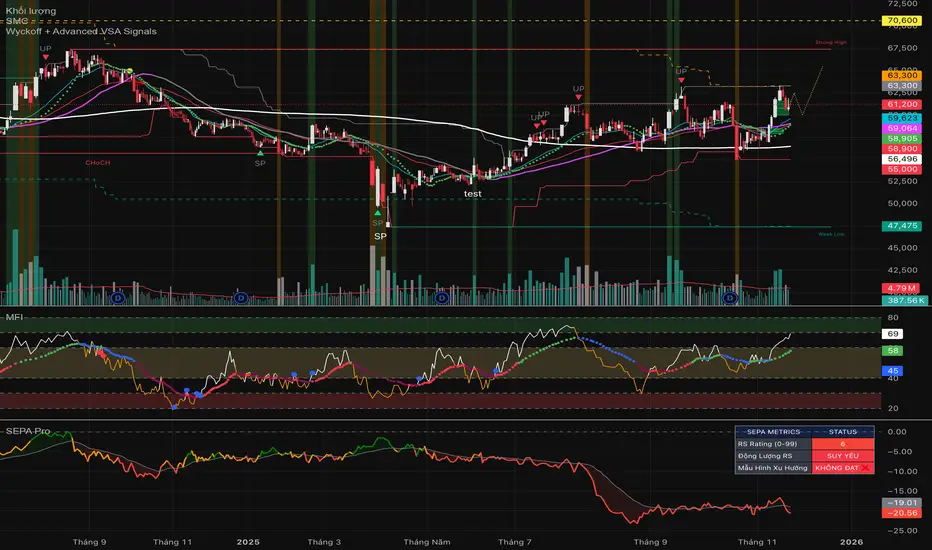
Task: Select the white SP label at the lowest price bottom
Action: click(380, 236)
